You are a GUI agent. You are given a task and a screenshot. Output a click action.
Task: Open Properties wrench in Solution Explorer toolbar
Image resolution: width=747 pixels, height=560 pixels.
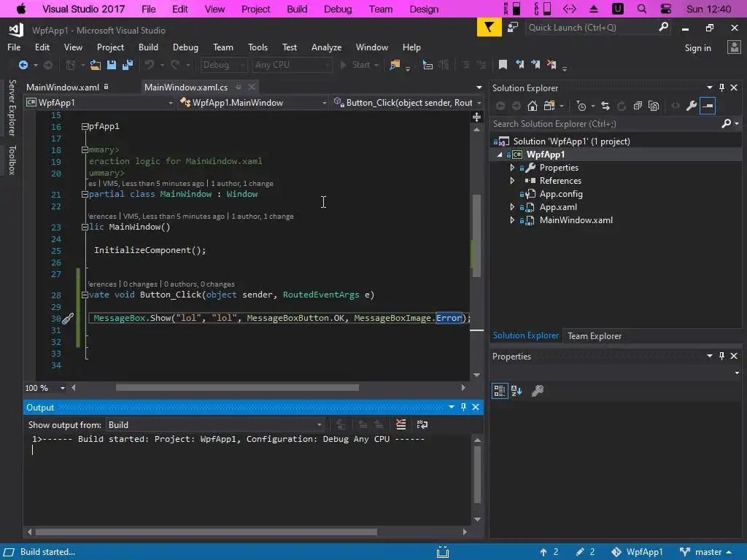pos(692,106)
